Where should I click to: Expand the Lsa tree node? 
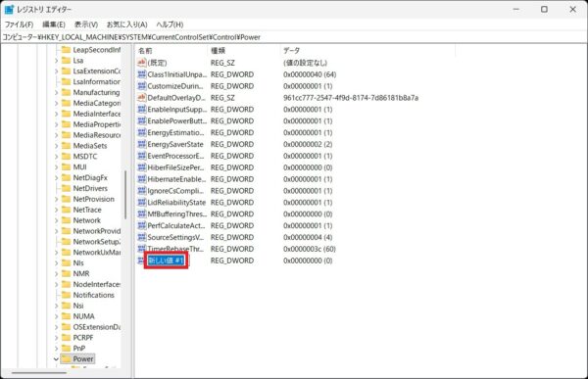point(56,61)
